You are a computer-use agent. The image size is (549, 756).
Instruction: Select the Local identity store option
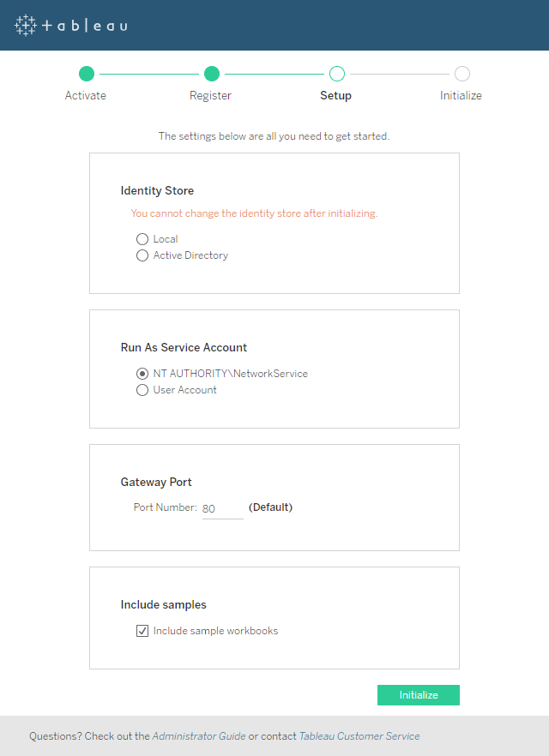pos(142,239)
